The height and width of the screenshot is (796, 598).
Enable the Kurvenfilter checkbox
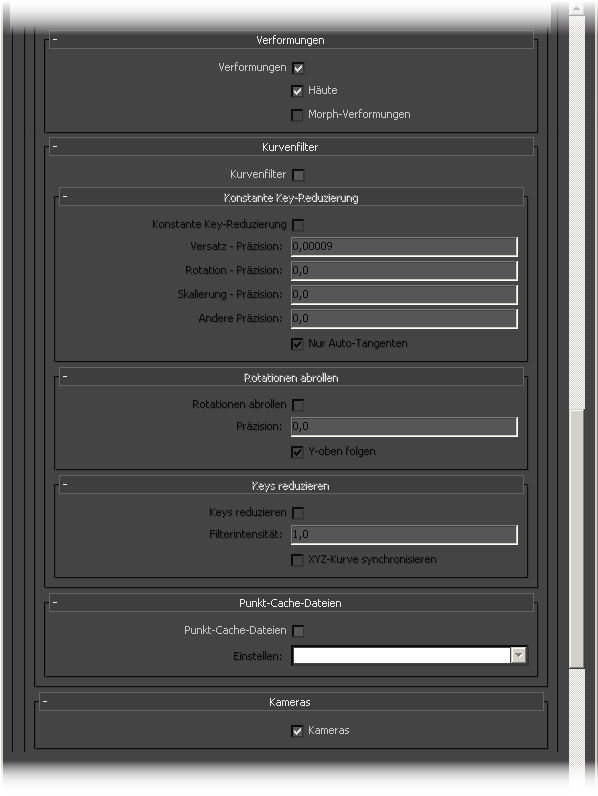pyautogui.click(x=298, y=175)
